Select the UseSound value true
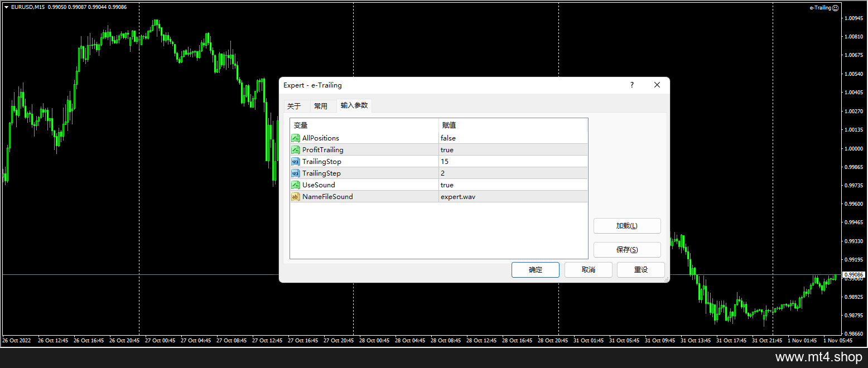Image resolution: width=868 pixels, height=368 pixels. 447,185
